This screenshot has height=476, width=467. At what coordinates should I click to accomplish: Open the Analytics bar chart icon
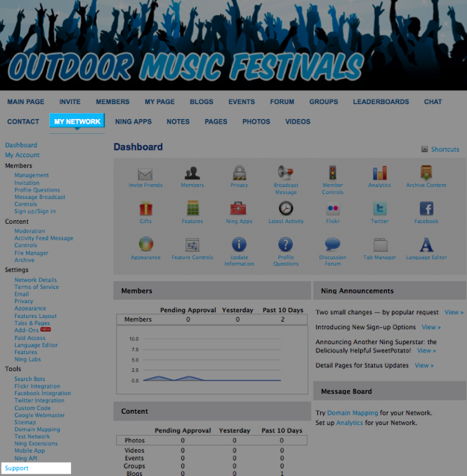click(x=379, y=173)
